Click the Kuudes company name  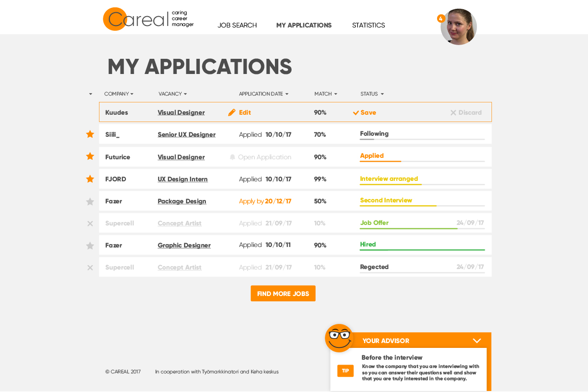(x=117, y=113)
